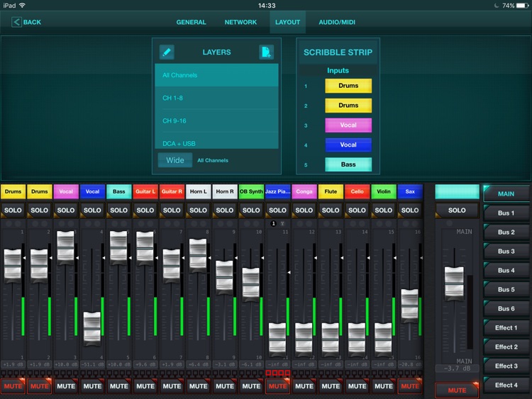Tap the add new layer document icon
Screen dimensions: 532x399
click(266, 52)
